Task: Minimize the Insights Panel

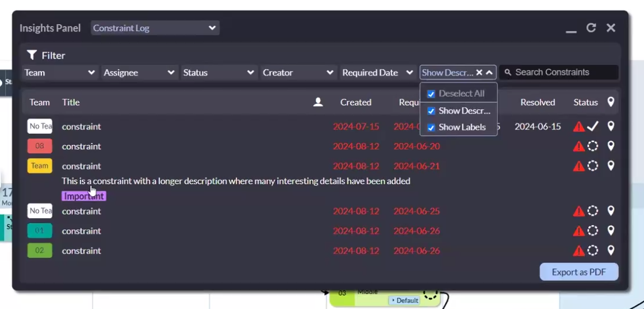Action: click(571, 32)
